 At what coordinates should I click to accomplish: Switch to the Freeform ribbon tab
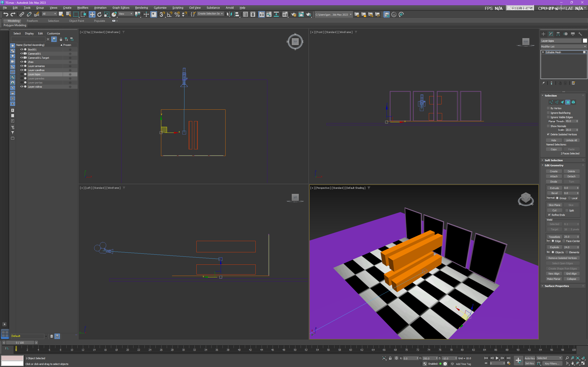pyautogui.click(x=32, y=21)
